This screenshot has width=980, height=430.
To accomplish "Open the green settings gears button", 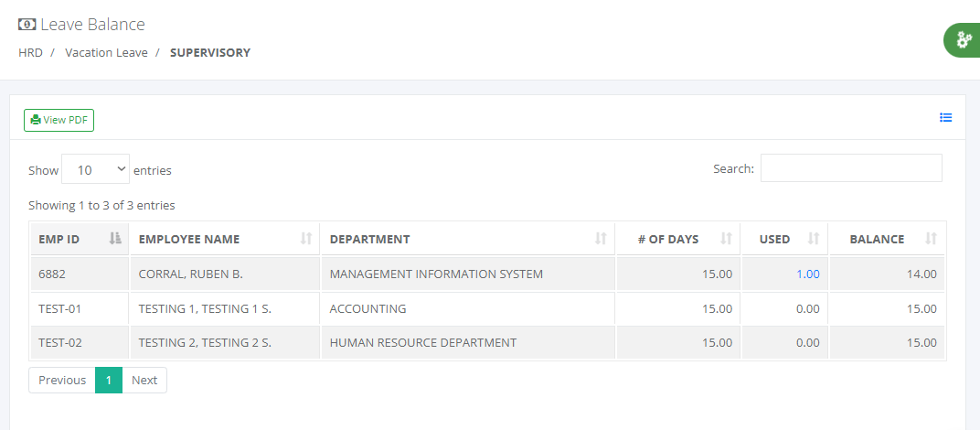I will tap(964, 40).
